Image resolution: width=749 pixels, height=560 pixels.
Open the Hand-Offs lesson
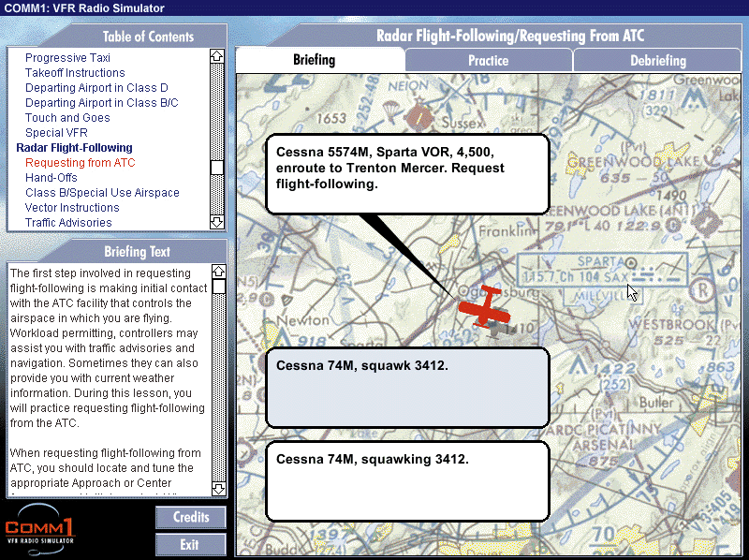51,178
